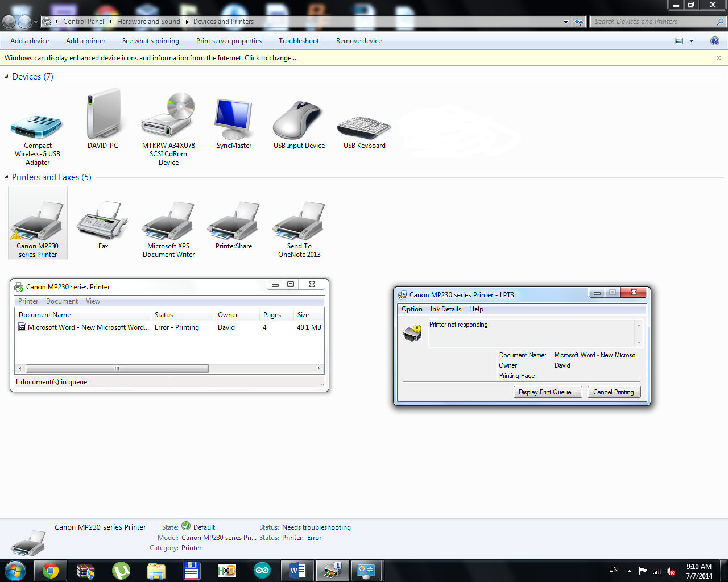728x582 pixels.
Task: Switch to Microsoft Word on the taskbar
Action: [297, 571]
